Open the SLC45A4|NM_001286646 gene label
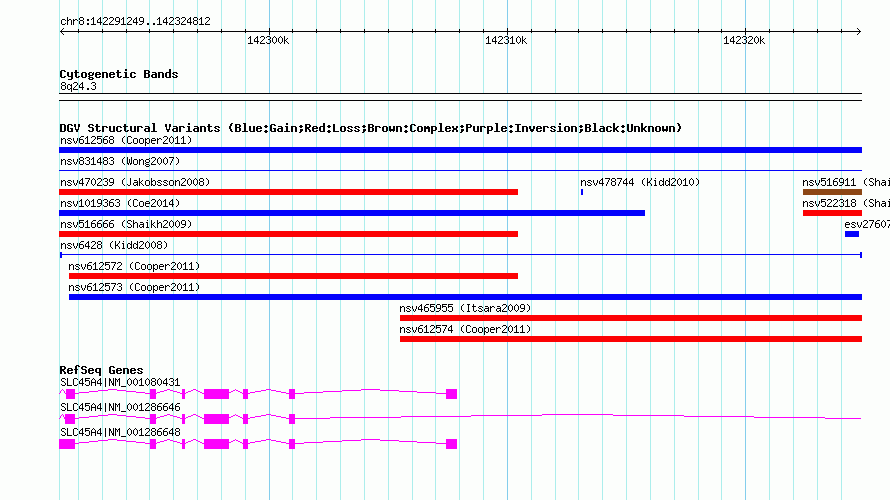This screenshot has width=890, height=500. 120,407
